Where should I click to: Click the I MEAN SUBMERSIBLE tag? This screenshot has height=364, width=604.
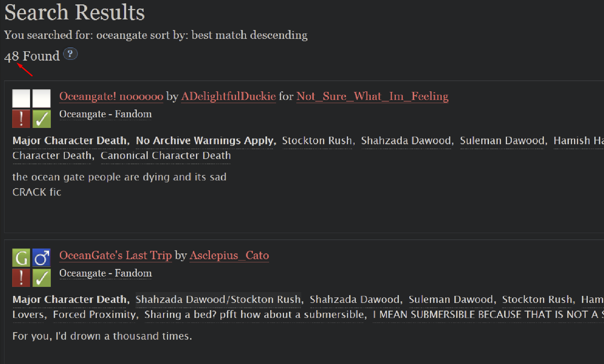(x=488, y=315)
